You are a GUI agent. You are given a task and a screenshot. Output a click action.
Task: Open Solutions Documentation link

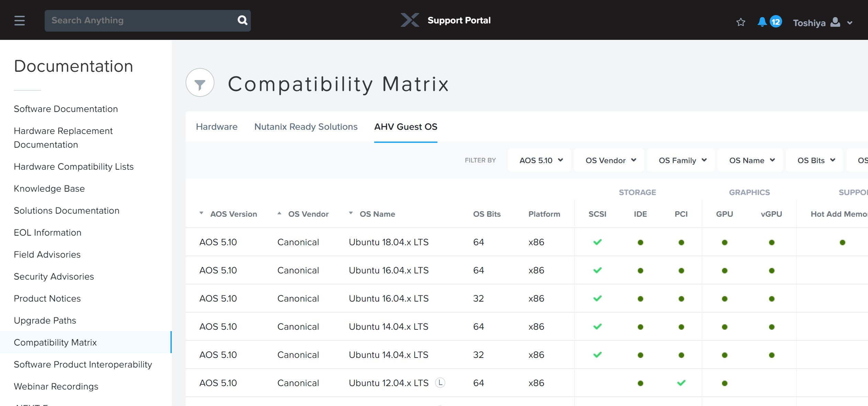point(67,211)
